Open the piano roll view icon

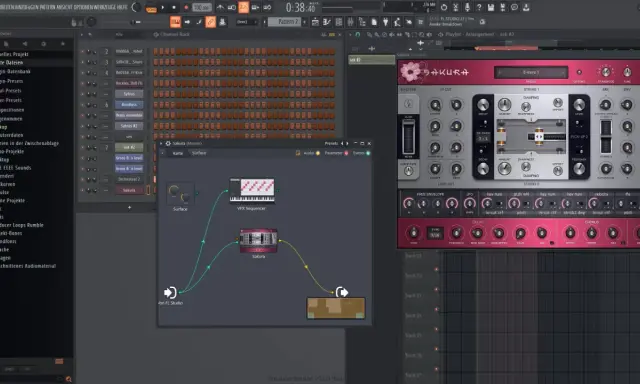(327, 22)
